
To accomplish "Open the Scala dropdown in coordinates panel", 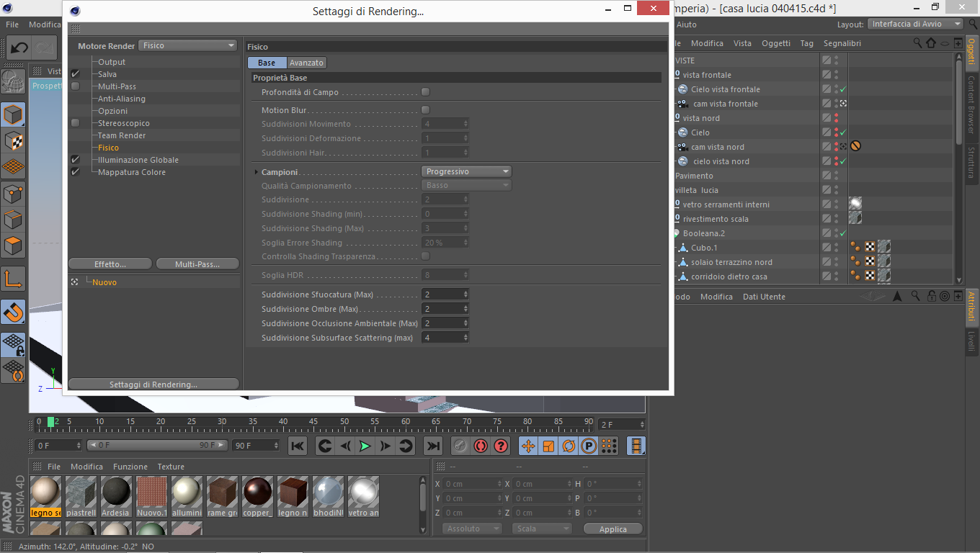I will tap(542, 529).
